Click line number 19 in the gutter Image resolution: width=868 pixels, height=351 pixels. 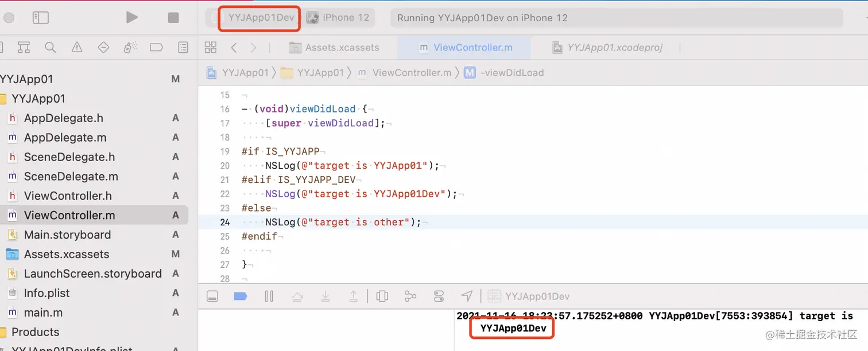[x=224, y=152]
